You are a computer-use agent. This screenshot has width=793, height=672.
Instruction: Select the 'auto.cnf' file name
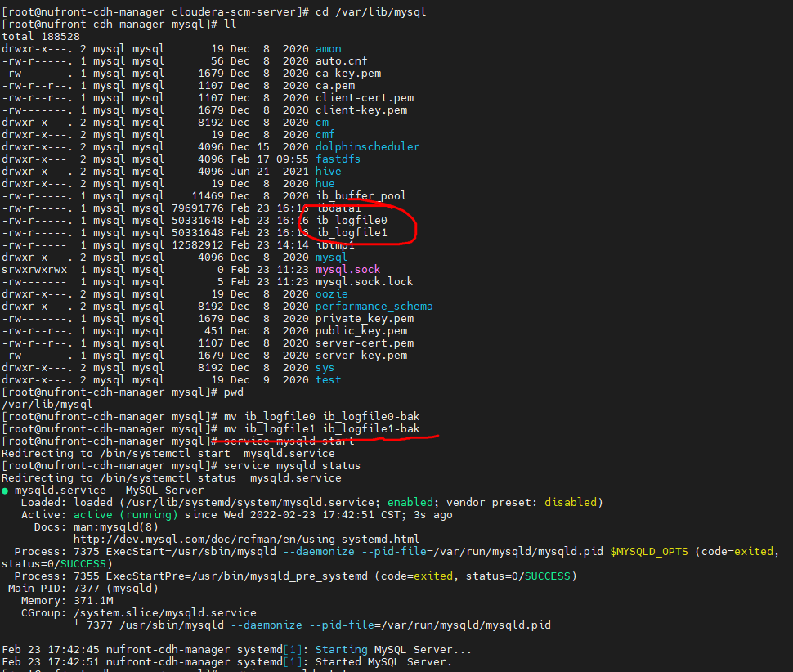(x=342, y=60)
